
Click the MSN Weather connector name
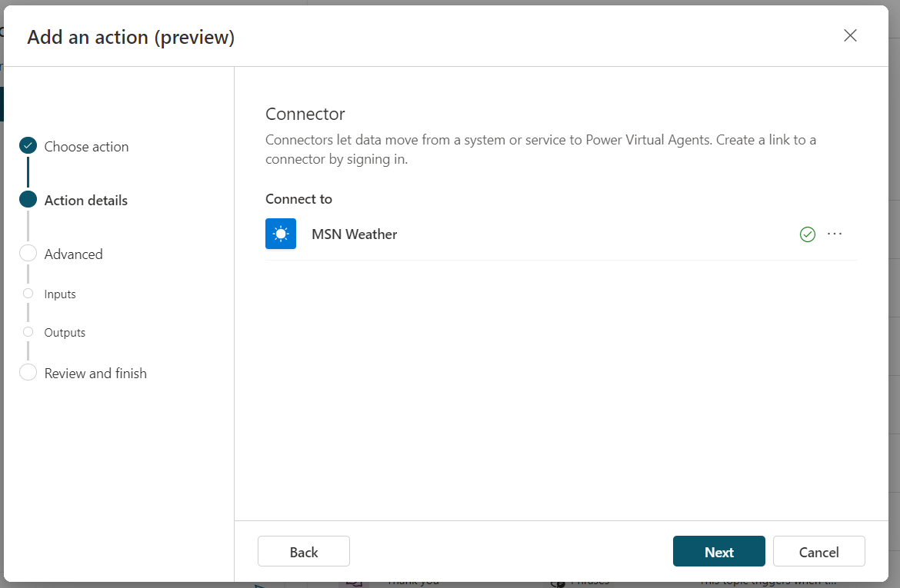pos(354,234)
